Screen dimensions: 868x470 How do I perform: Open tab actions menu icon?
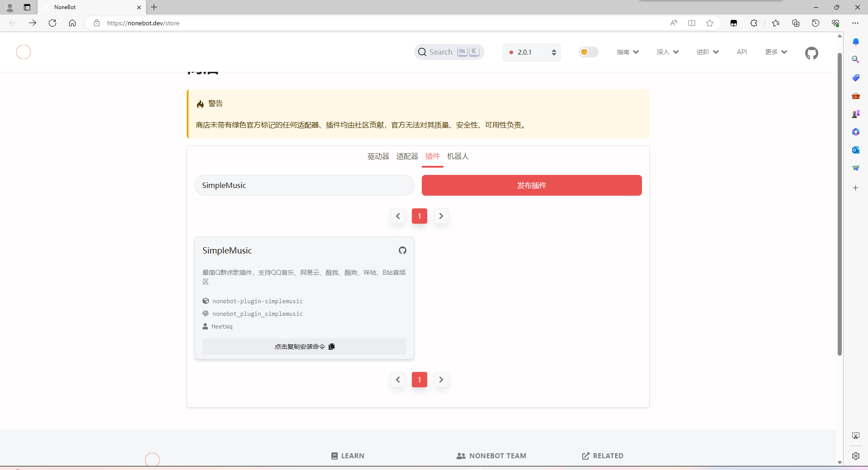tap(27, 7)
